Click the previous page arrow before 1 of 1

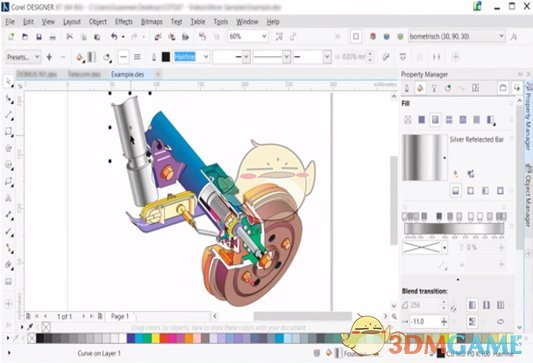pyautogui.click(x=45, y=316)
